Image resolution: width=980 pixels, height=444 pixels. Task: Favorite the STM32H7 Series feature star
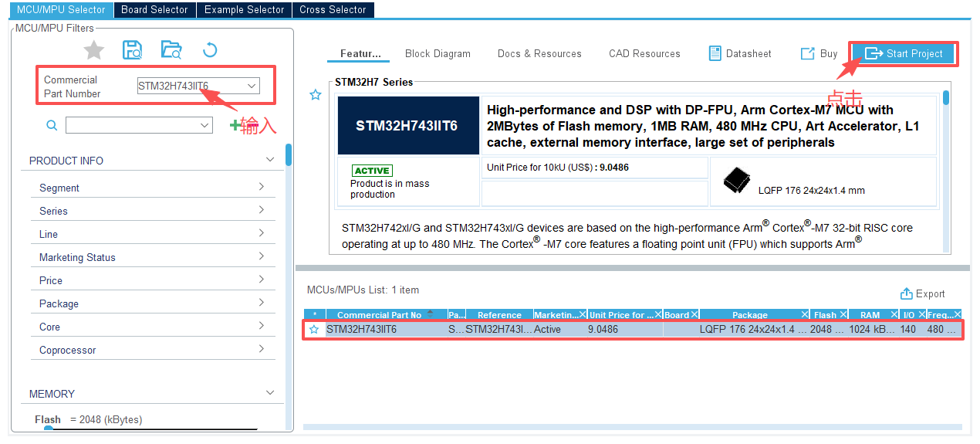click(x=315, y=95)
